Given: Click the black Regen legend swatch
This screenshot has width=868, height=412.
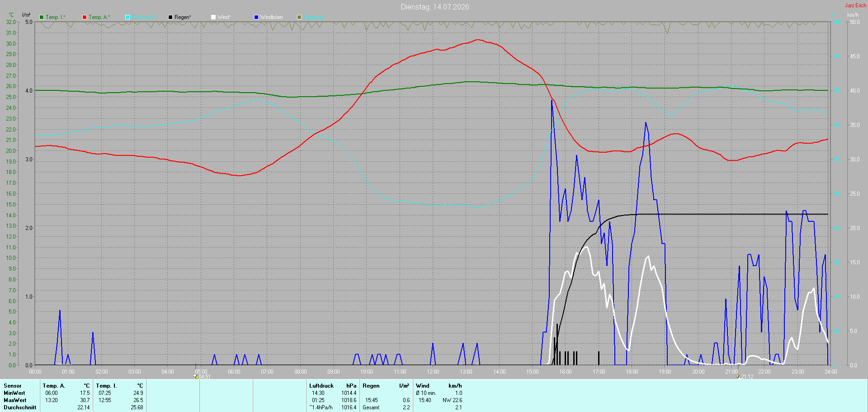Looking at the screenshot, I should 170,17.
